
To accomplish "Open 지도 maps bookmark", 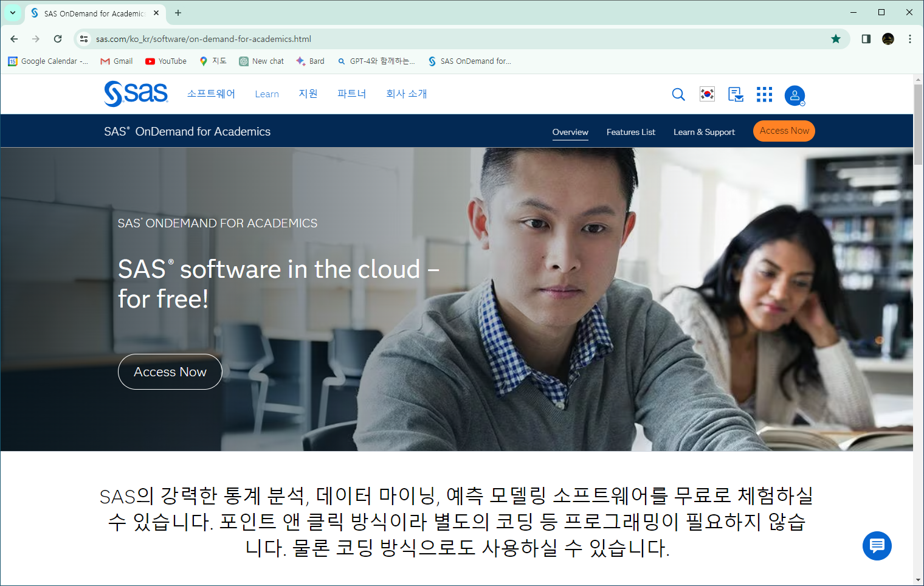I will click(213, 61).
